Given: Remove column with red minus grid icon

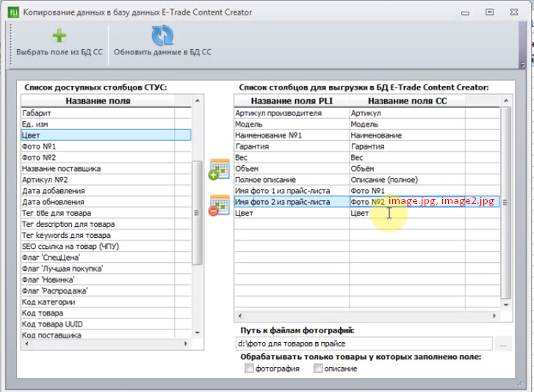Looking at the screenshot, I should [219, 206].
